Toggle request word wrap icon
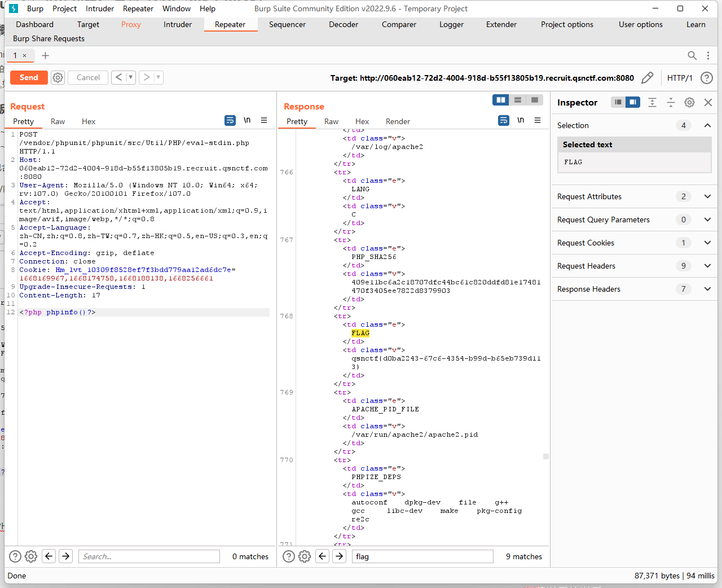Screen dimensions: 722x588 (x=230, y=120)
